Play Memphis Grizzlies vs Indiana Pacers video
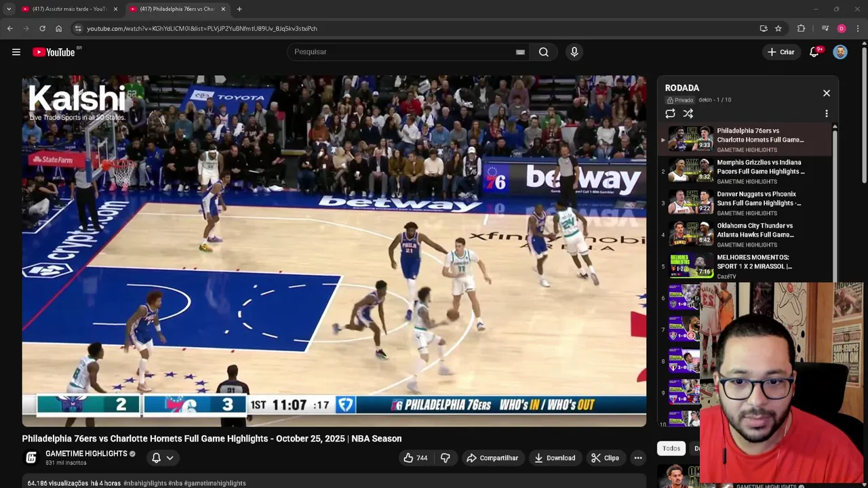The height and width of the screenshot is (488, 868). [x=746, y=171]
